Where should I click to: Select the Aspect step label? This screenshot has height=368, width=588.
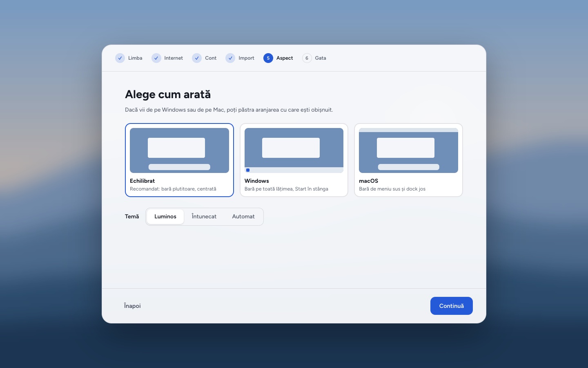pos(285,58)
